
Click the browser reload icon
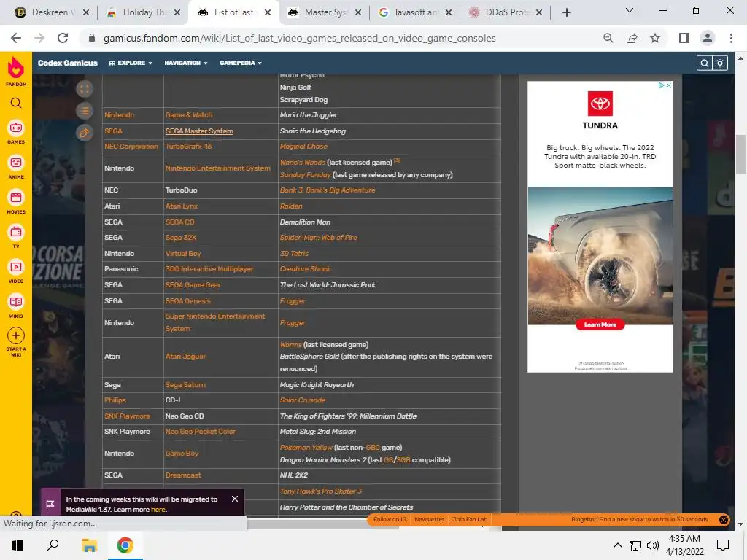pos(63,38)
